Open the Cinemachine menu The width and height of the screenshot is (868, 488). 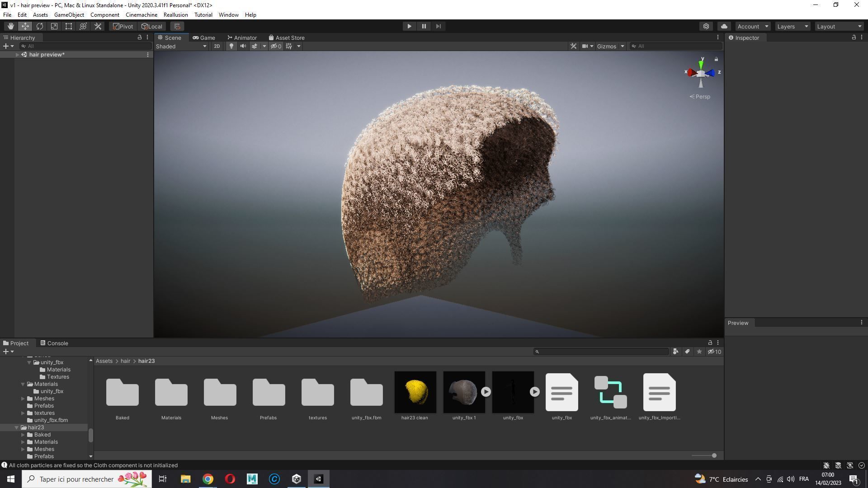(x=141, y=15)
